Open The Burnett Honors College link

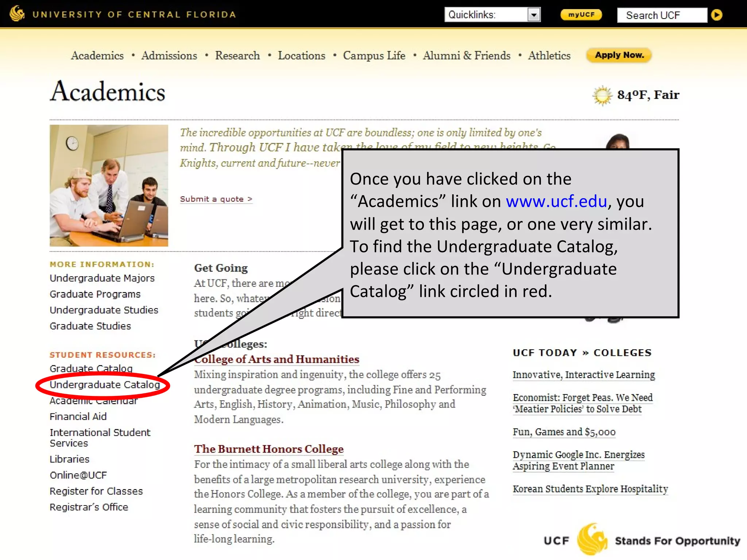point(269,449)
